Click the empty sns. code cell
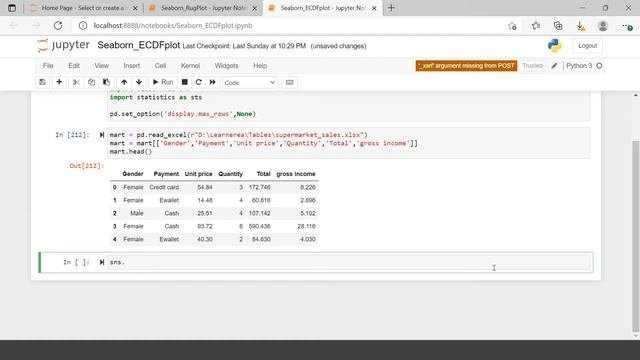Image resolution: width=640 pixels, height=360 pixels. coord(350,262)
